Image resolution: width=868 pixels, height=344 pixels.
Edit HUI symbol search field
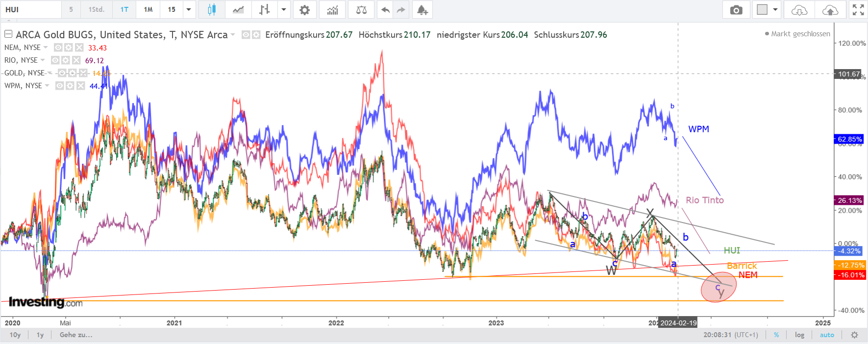pyautogui.click(x=31, y=10)
